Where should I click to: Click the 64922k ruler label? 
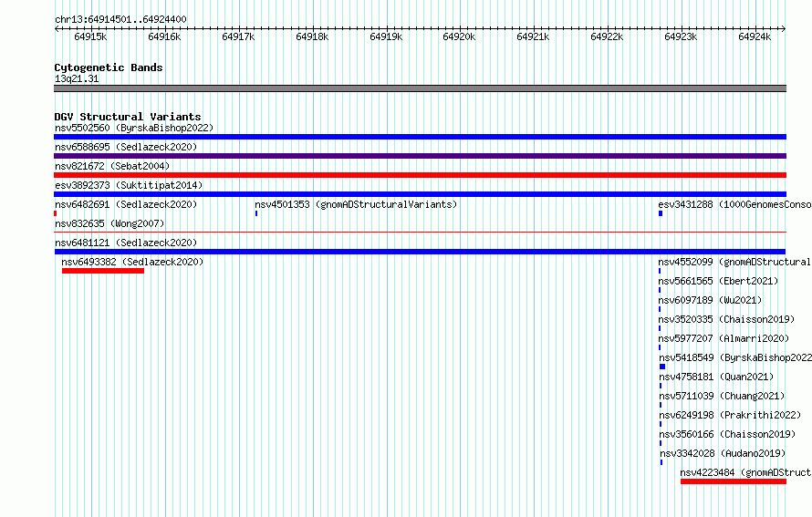[x=607, y=36]
